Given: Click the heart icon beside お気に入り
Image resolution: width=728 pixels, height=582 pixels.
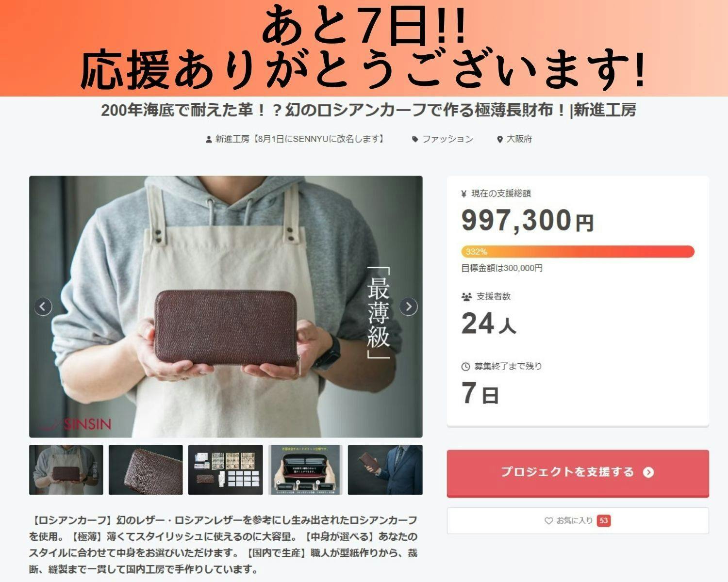Looking at the screenshot, I should pyautogui.click(x=548, y=520).
